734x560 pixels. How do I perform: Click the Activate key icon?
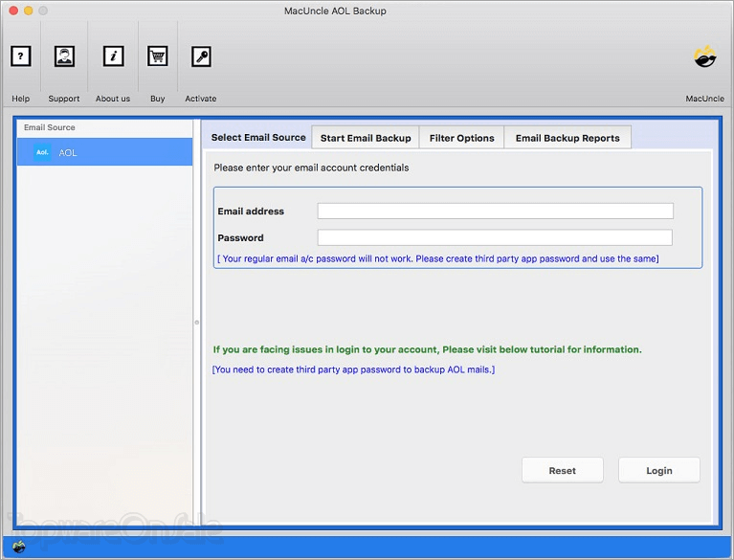click(201, 56)
